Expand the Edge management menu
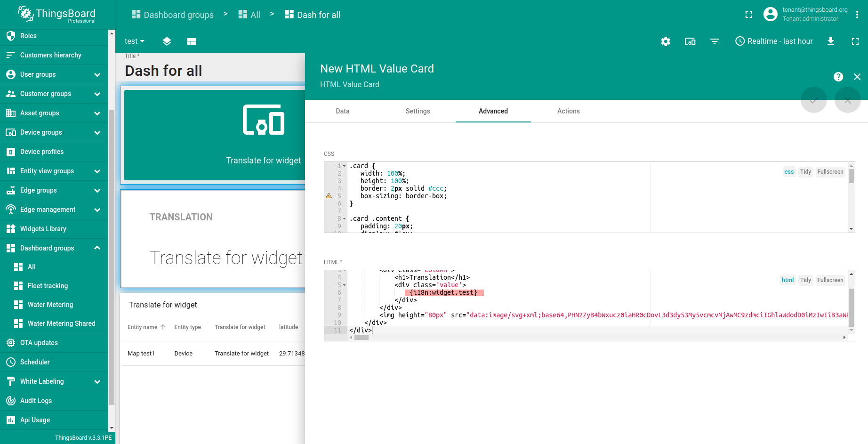The height and width of the screenshot is (444, 868). click(x=97, y=210)
